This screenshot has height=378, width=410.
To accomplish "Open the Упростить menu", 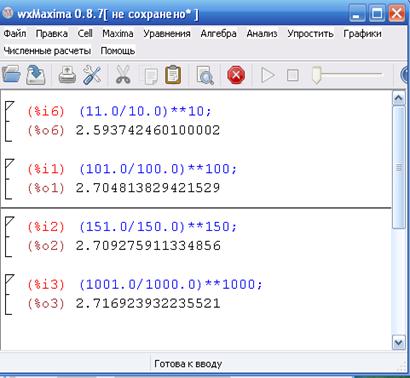I will pos(310,33).
